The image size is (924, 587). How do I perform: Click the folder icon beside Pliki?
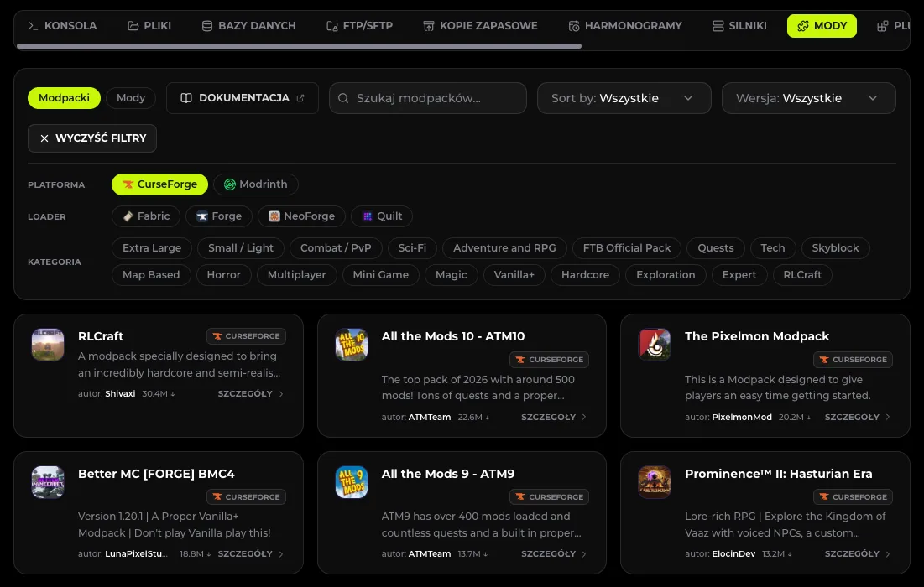click(x=133, y=26)
